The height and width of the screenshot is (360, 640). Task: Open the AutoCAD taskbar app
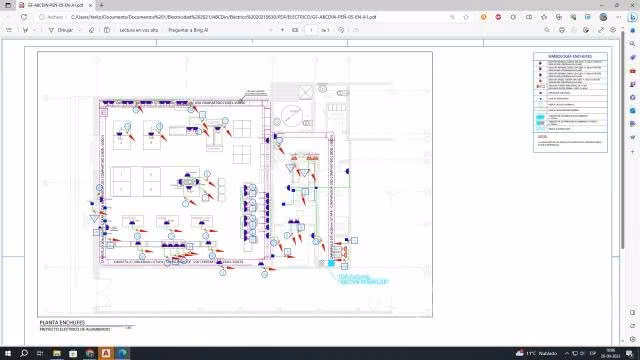(106, 353)
